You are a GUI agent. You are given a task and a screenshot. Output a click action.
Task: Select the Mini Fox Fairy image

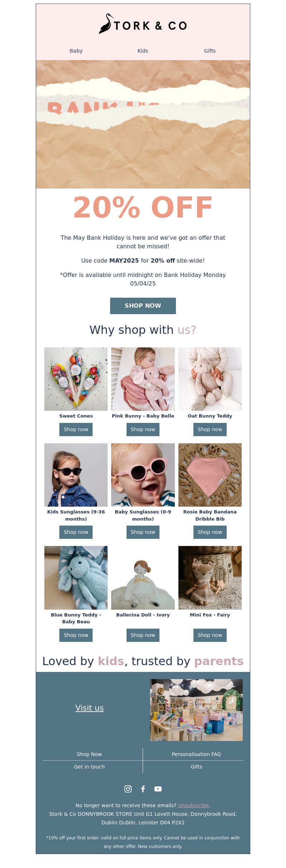pos(210,578)
